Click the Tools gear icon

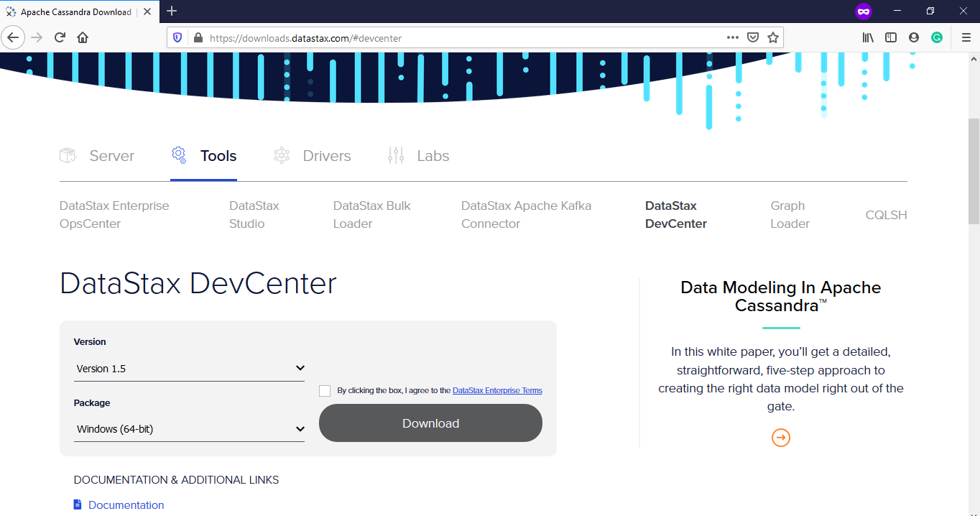(179, 155)
